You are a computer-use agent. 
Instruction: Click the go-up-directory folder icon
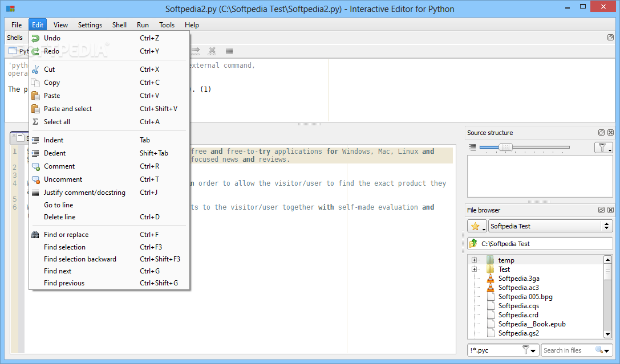pyautogui.click(x=473, y=244)
